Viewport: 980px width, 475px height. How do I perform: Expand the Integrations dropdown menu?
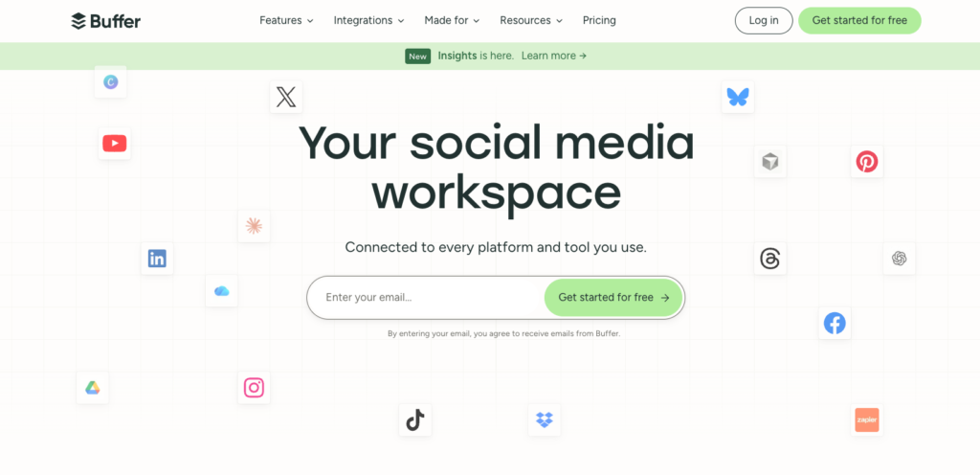[x=368, y=21]
